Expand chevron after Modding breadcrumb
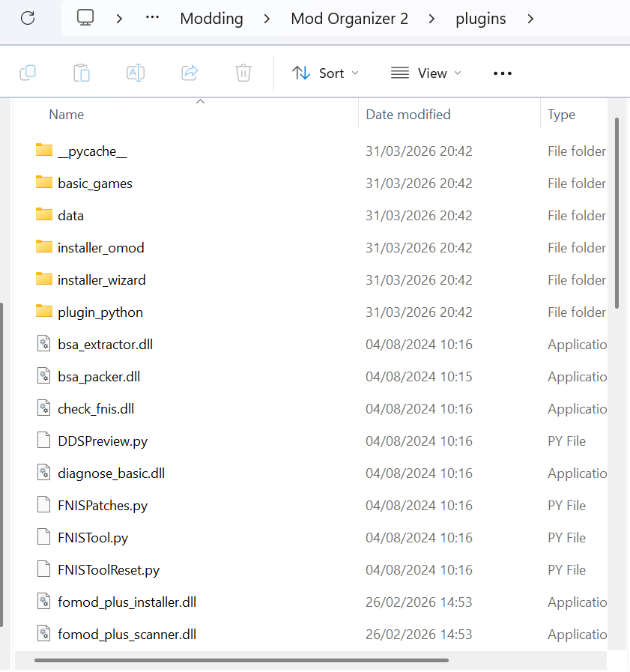Image resolution: width=630 pixels, height=672 pixels. pos(267,19)
